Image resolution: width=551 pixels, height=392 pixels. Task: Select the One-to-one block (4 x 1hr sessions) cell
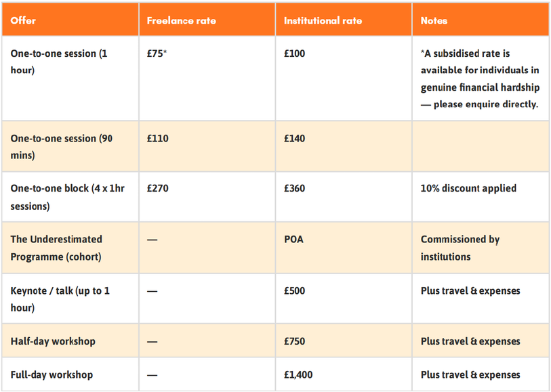(68, 197)
